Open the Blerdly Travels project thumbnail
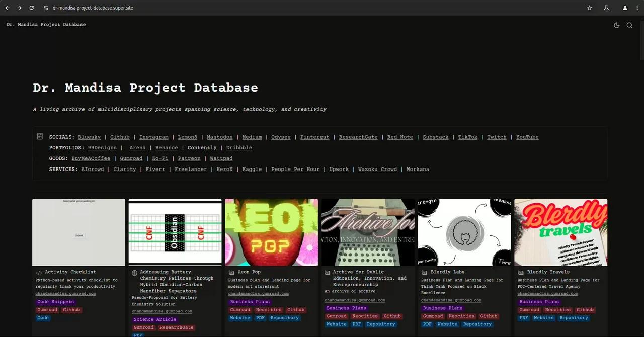 (x=560, y=232)
